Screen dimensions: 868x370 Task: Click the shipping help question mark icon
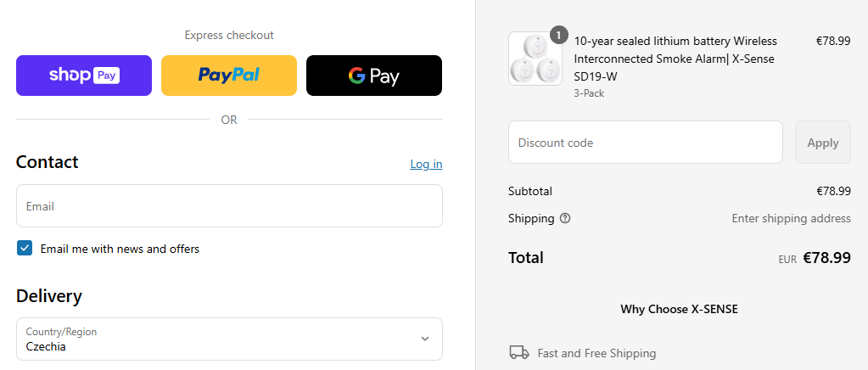[x=565, y=218]
